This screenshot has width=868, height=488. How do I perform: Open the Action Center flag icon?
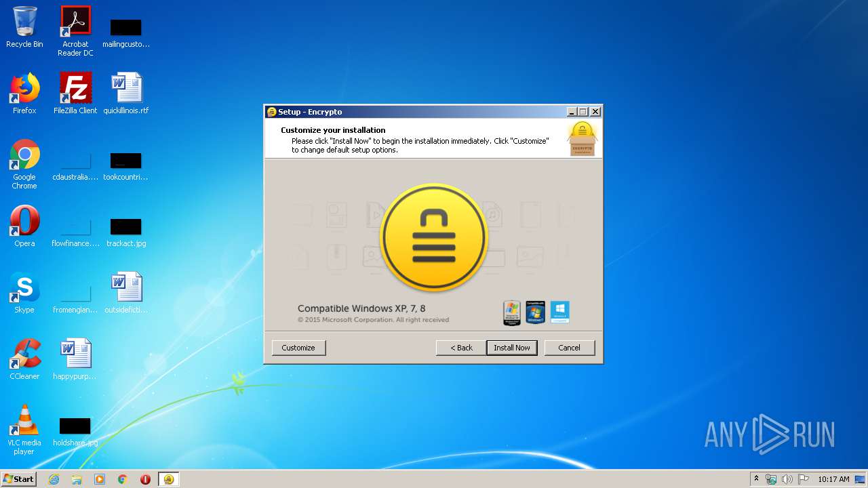[x=804, y=479]
